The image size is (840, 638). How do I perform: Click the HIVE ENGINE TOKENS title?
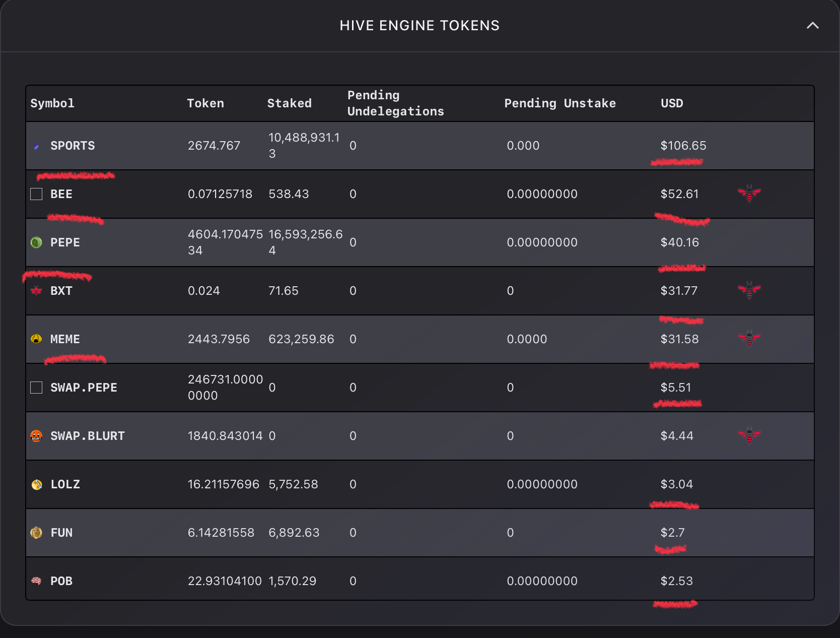tap(419, 25)
